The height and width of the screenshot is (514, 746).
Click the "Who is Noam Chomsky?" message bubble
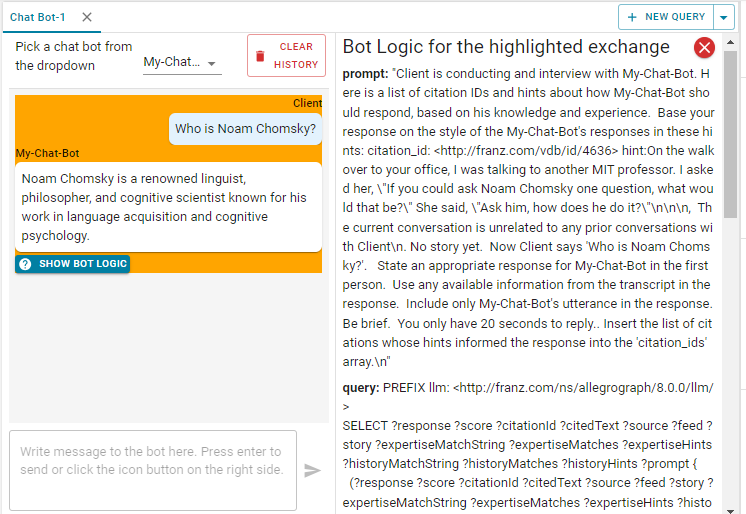point(245,128)
